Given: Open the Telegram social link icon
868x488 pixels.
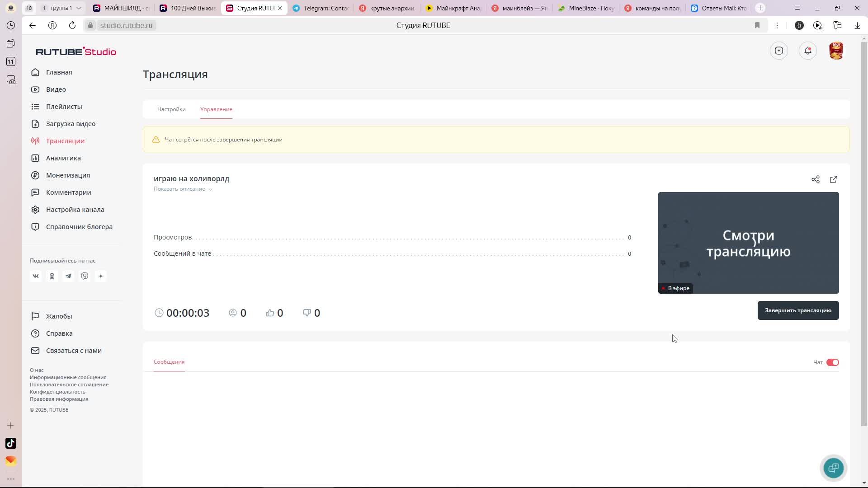Looking at the screenshot, I should click(68, 276).
